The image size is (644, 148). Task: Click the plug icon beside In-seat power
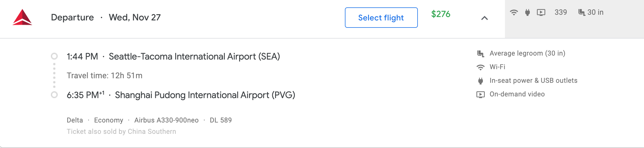tap(480, 81)
